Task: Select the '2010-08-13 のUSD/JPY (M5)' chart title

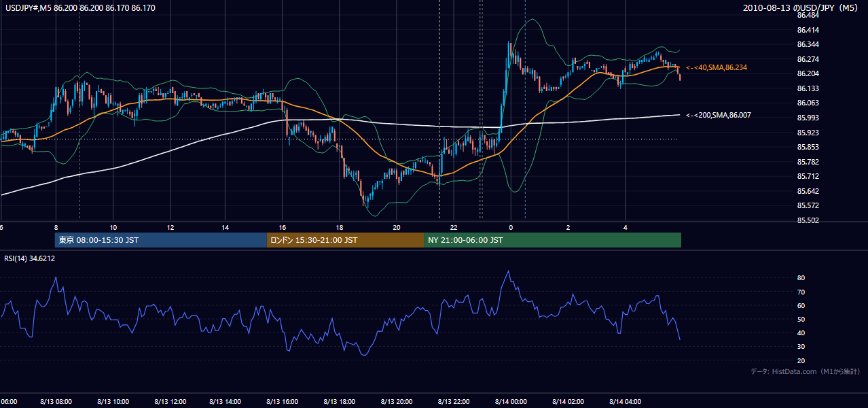Action: [801, 8]
